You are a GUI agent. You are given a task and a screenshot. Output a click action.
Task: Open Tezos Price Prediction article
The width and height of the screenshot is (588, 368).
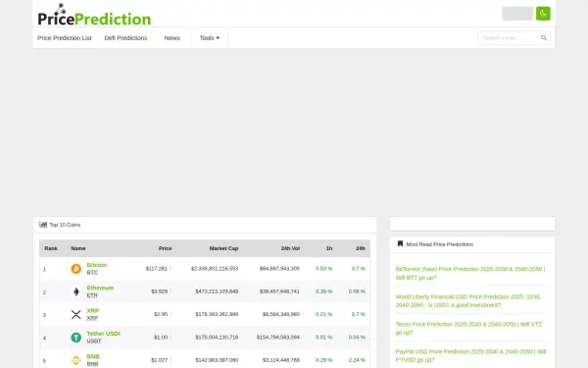tap(468, 328)
